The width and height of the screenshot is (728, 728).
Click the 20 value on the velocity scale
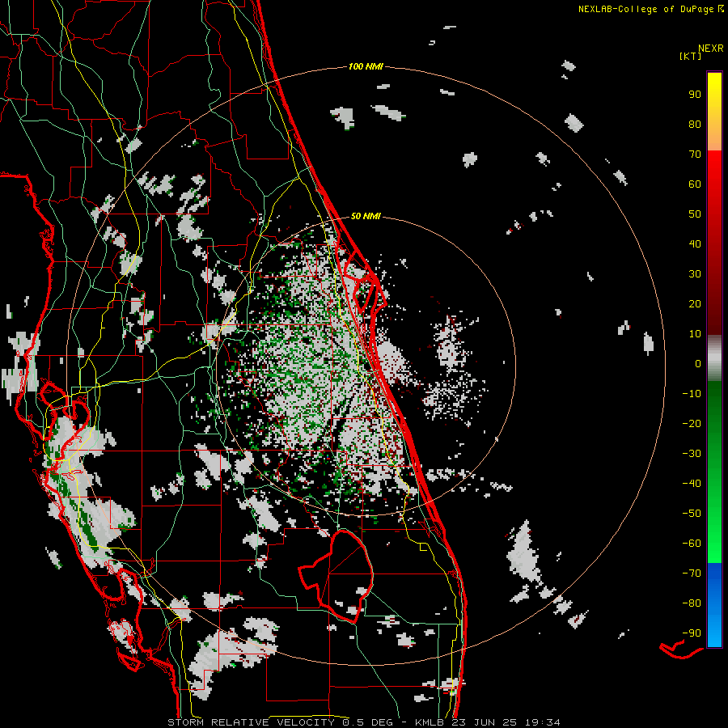point(695,303)
